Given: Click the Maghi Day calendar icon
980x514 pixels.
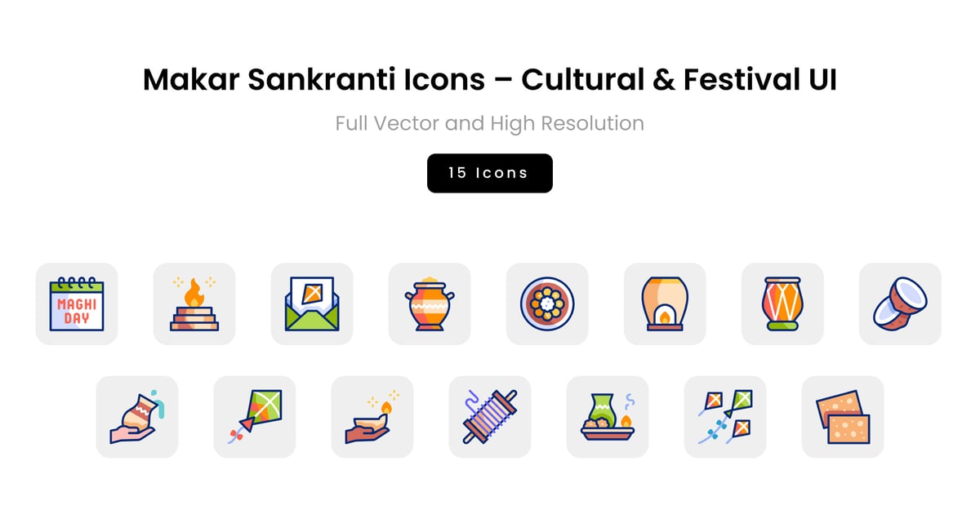Looking at the screenshot, I should pos(77,304).
